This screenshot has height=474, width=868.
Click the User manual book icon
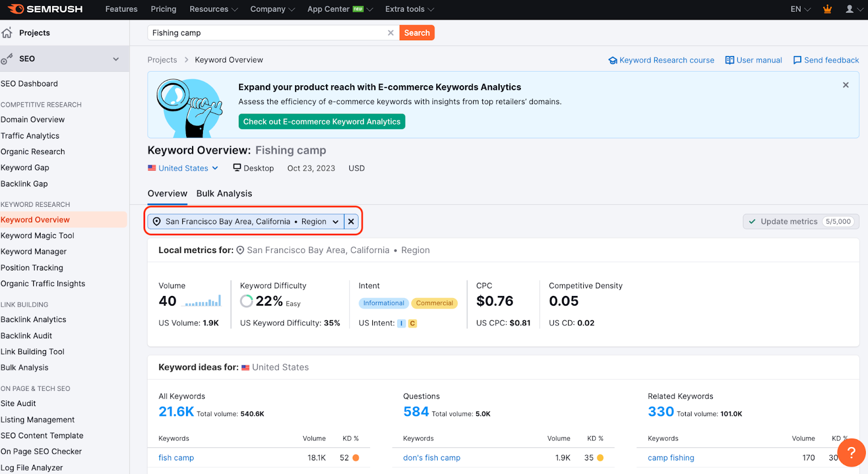pos(730,60)
